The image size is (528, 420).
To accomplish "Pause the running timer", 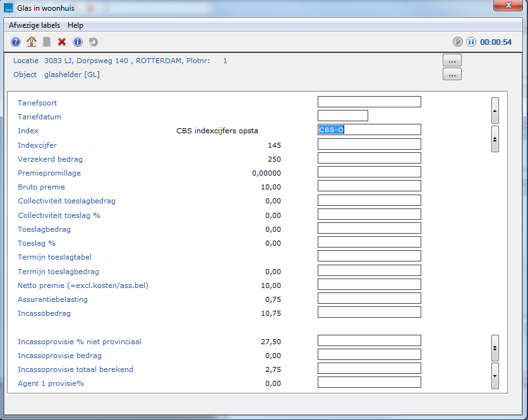I will [x=471, y=42].
